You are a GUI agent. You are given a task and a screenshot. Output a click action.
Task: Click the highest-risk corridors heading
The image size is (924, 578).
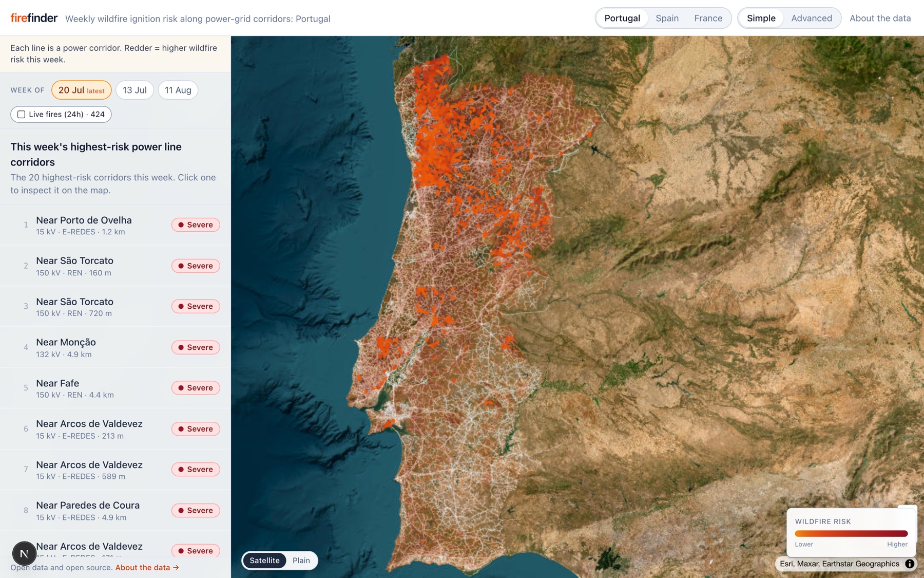[96, 154]
